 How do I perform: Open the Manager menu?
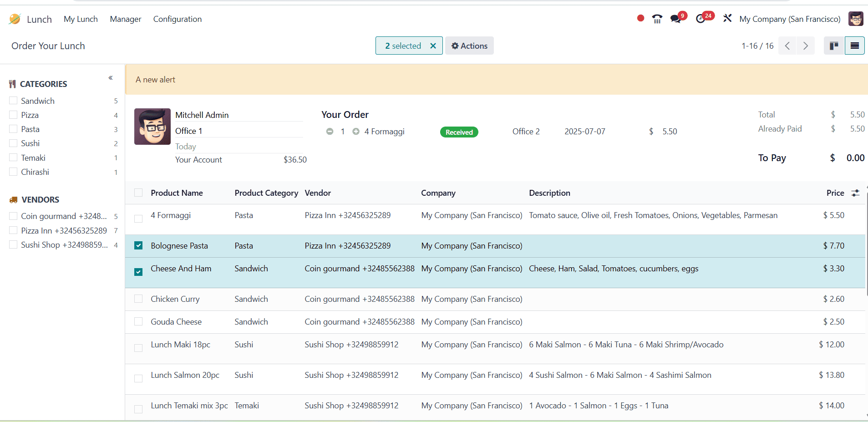click(126, 19)
